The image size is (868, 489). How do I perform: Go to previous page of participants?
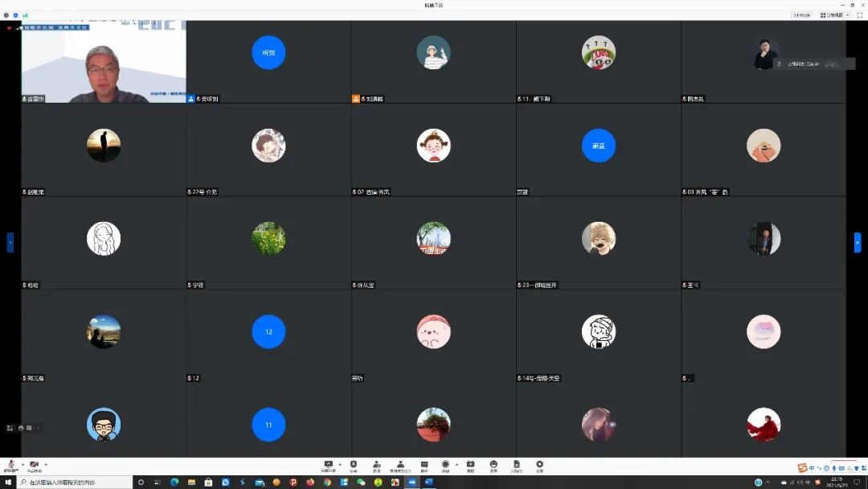tap(10, 243)
